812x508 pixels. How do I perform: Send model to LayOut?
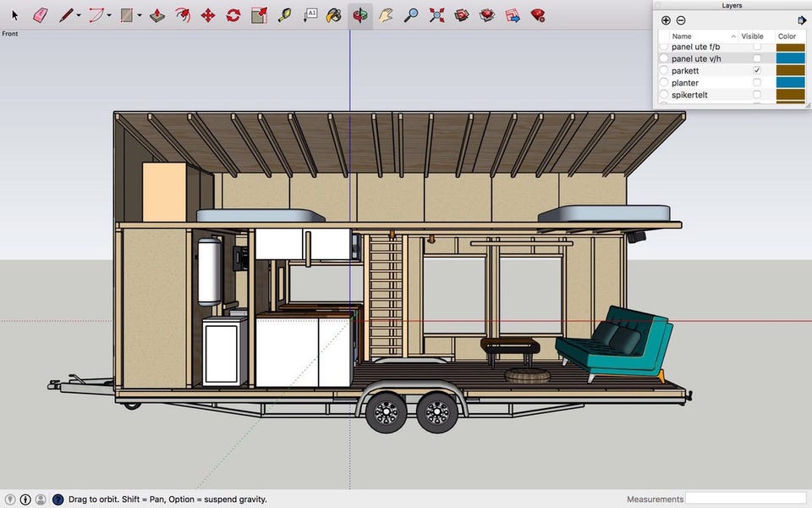pyautogui.click(x=513, y=15)
